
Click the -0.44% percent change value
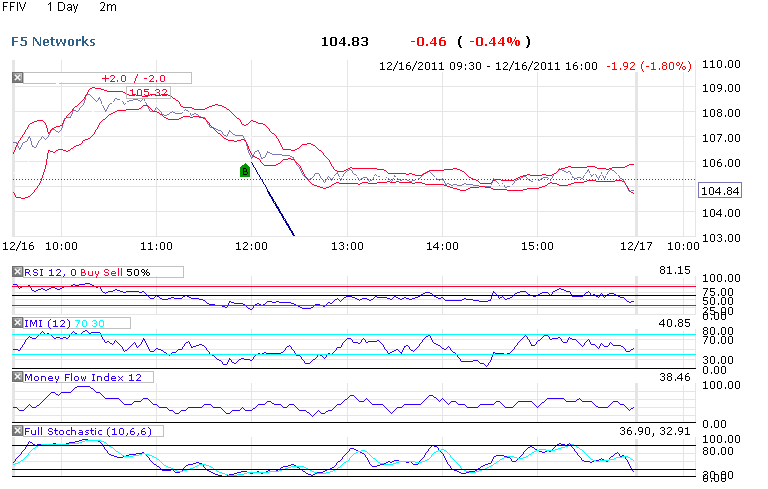[495, 42]
